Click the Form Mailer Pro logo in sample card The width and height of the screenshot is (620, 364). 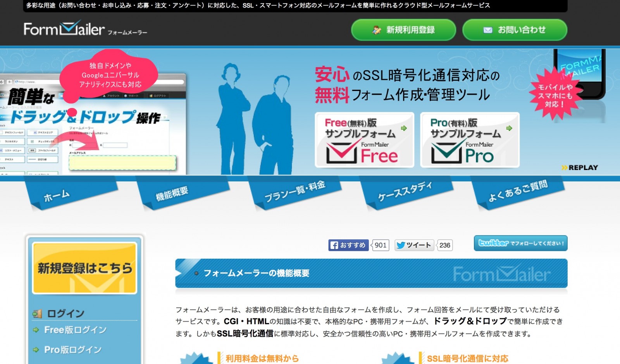tap(463, 152)
